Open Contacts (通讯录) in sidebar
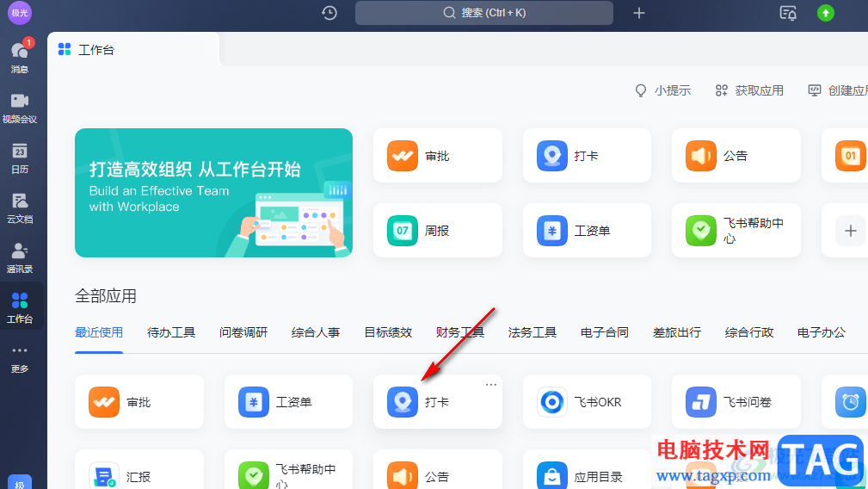Viewport: 868px width, 489px height. click(20, 257)
